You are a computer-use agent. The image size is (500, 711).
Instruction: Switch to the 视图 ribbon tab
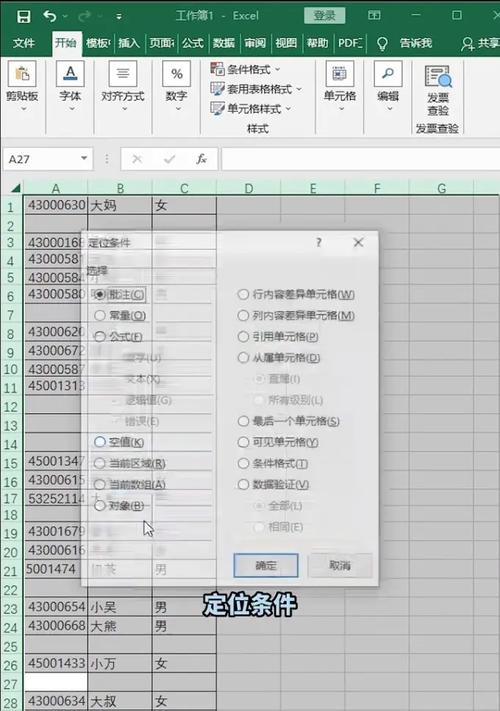click(286, 43)
